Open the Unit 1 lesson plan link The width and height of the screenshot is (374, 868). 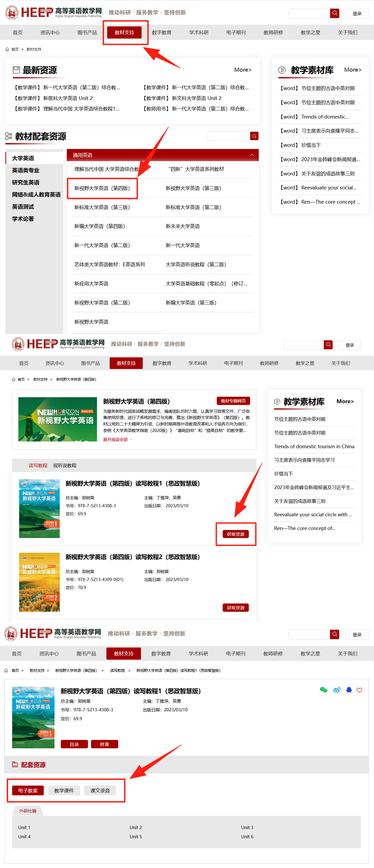click(x=24, y=827)
